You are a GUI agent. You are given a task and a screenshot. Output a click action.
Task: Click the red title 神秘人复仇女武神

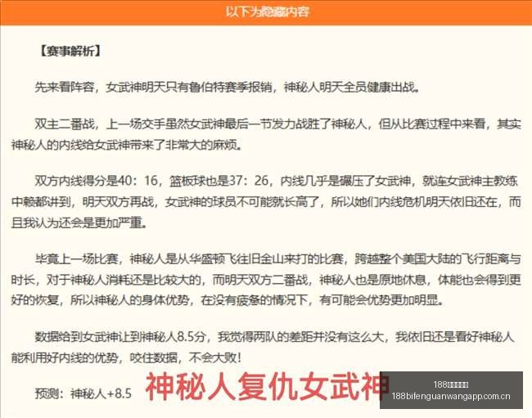tap(268, 387)
